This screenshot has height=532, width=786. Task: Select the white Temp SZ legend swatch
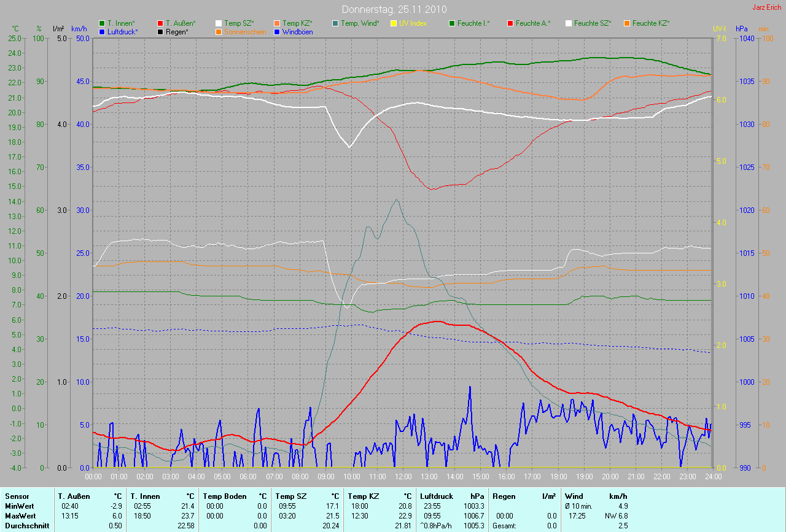pos(219,23)
